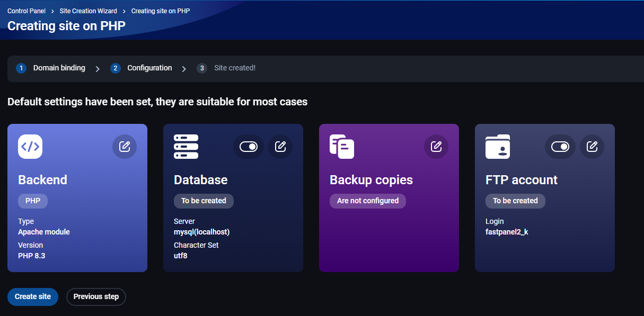Click the 'Apache module' type value
Screen dimensions: 644x316
tap(44, 232)
